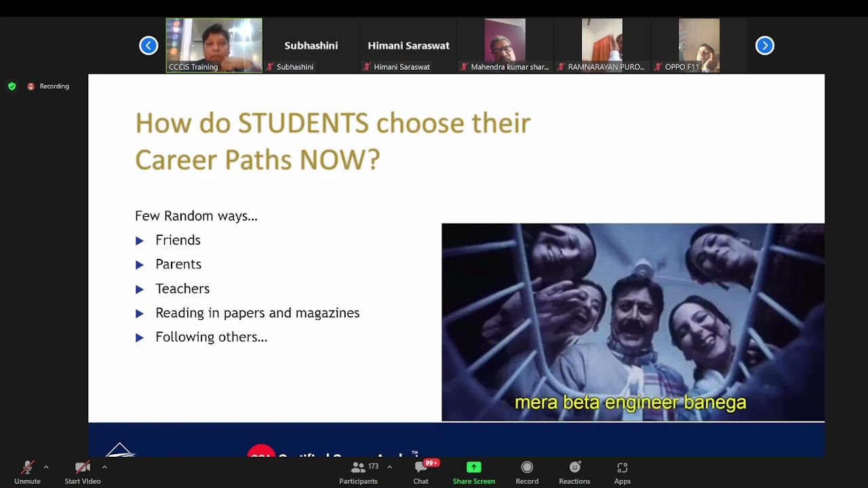868x488 pixels.
Task: Click the red Recording indicator
Action: pos(48,86)
